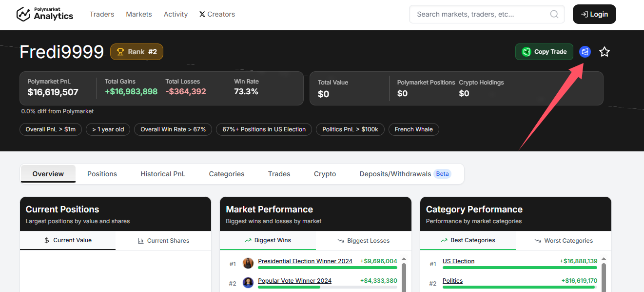The image size is (644, 292).
Task: Open the X Creators page
Action: (x=217, y=14)
